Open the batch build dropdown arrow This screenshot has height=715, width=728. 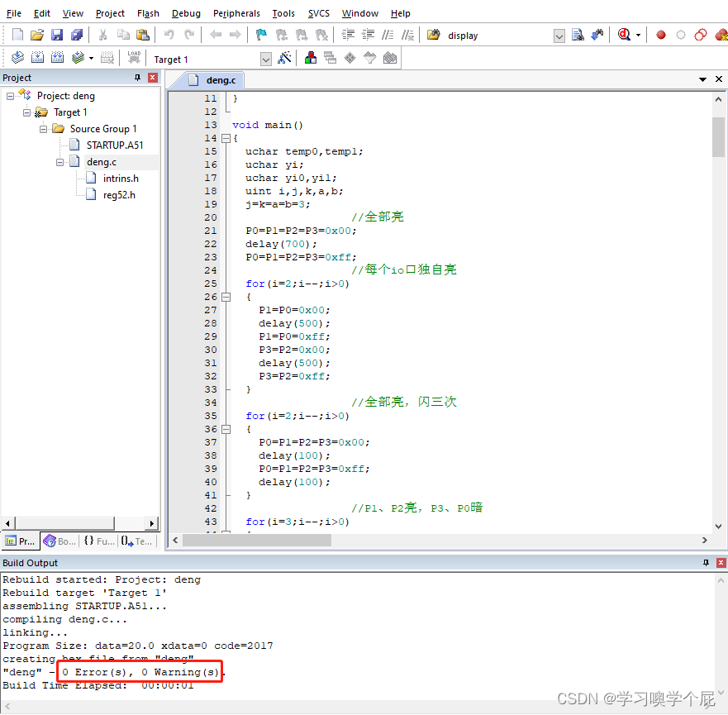click(91, 59)
